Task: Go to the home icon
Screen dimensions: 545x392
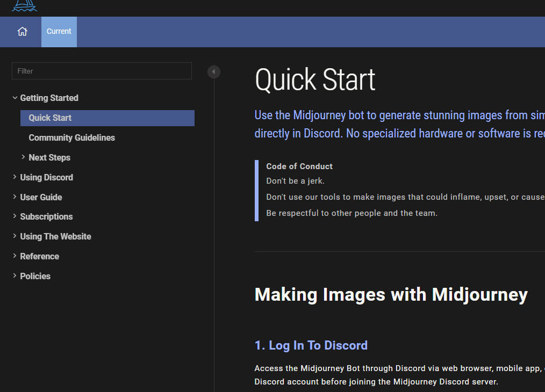Action: click(22, 32)
